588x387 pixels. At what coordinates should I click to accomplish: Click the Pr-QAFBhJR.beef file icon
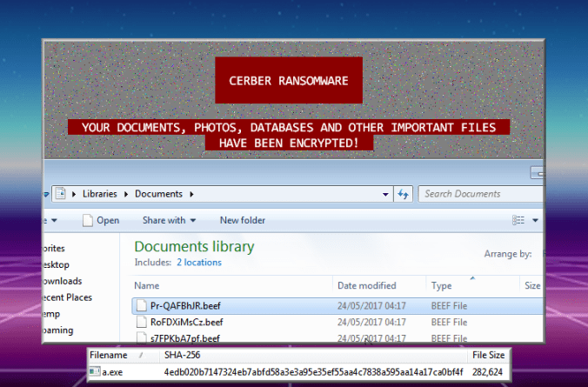pyautogui.click(x=143, y=305)
